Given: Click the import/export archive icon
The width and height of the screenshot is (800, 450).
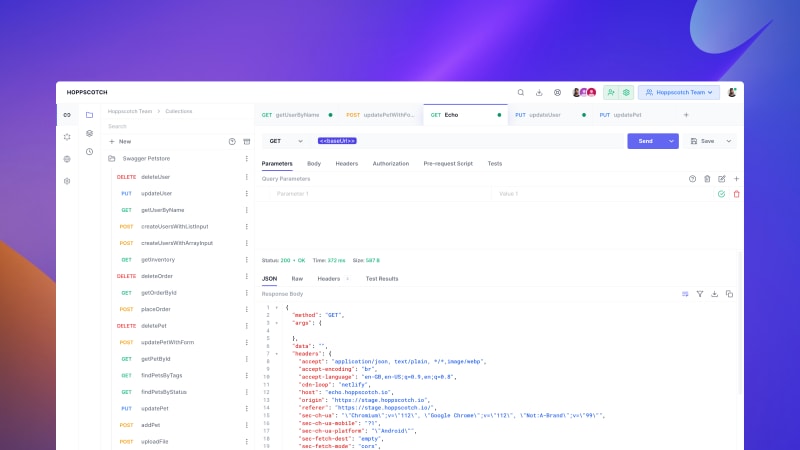Looking at the screenshot, I should (247, 141).
